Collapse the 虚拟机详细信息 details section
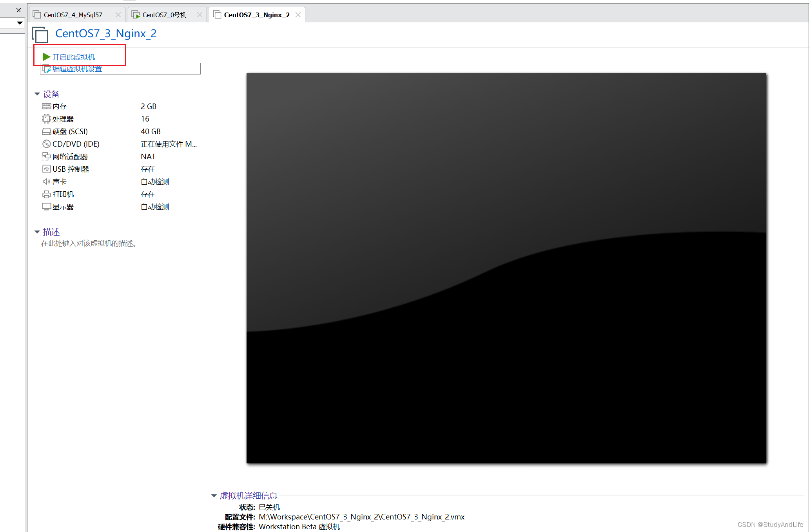Screen dimensions: 809x532 click(214, 496)
